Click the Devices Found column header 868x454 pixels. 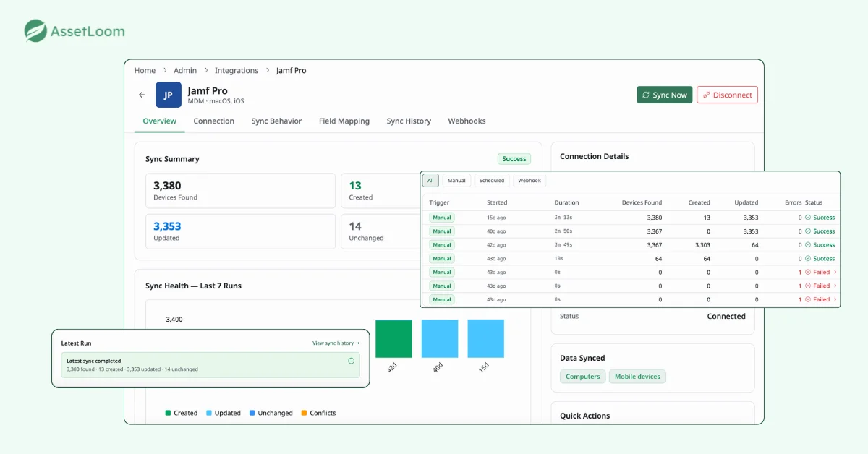coord(642,202)
